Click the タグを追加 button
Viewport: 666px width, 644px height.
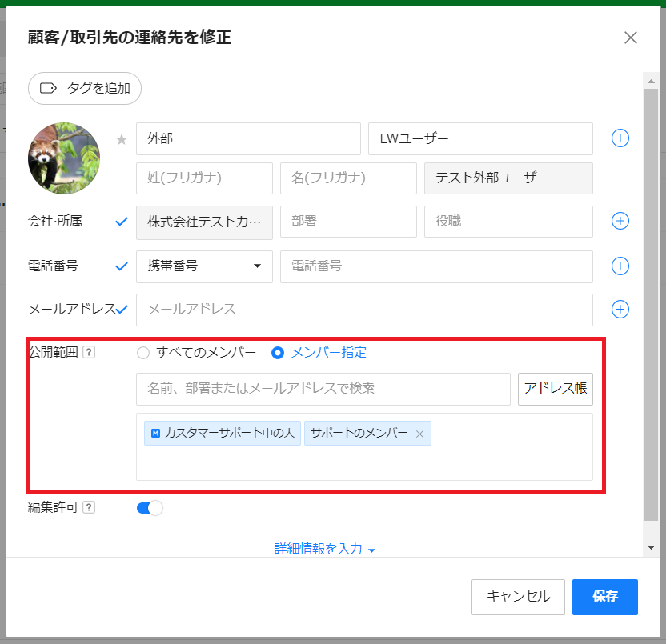85,89
